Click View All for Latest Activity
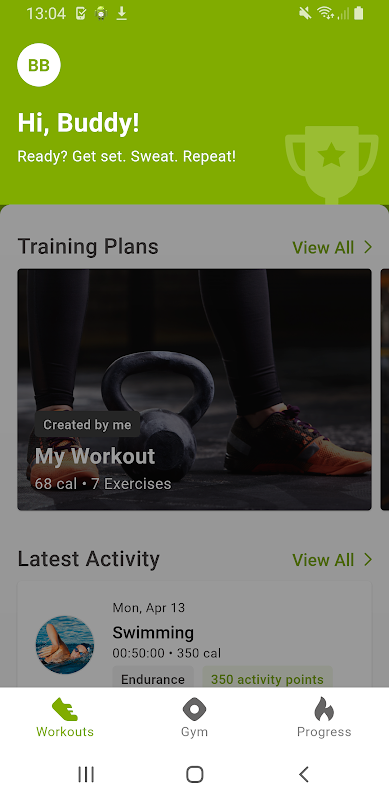This screenshot has height=800, width=389. 323,560
